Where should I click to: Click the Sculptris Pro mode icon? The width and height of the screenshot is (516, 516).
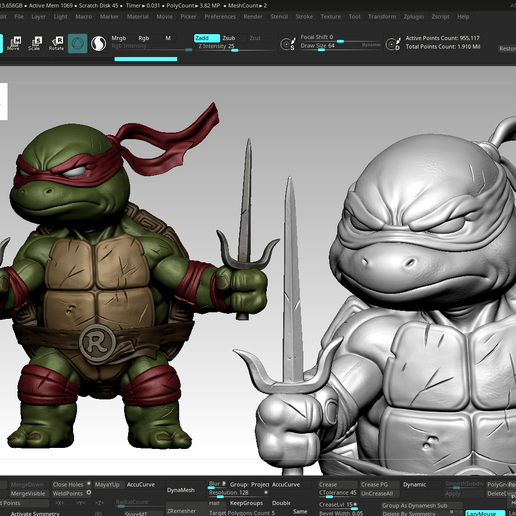pos(98,43)
